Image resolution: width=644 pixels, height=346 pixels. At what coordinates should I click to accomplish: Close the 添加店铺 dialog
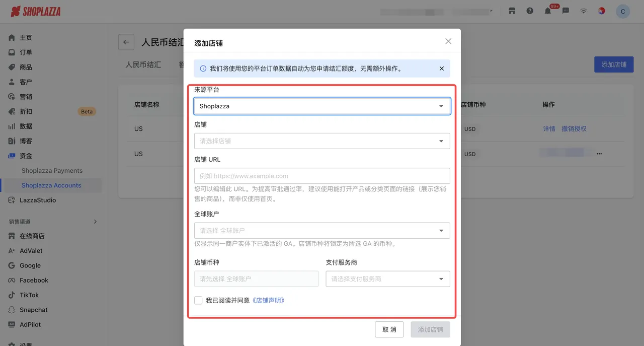tap(448, 41)
